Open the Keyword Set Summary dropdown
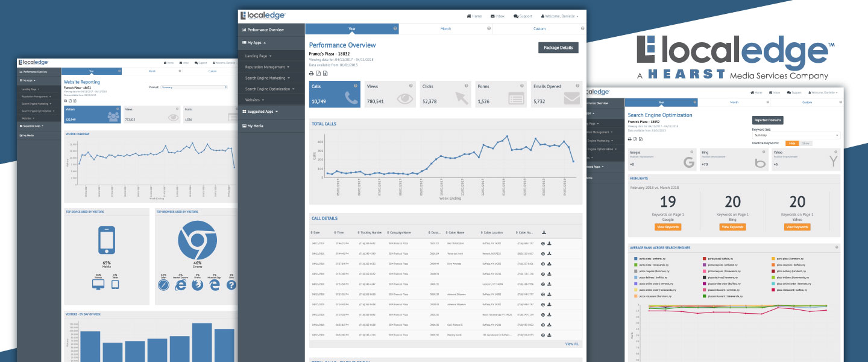The width and height of the screenshot is (868, 362). (x=796, y=135)
